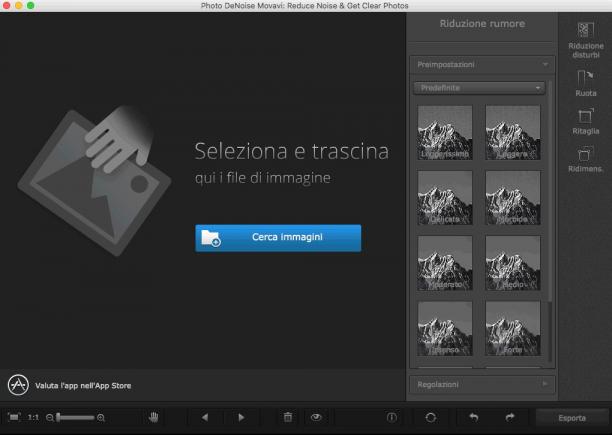612x435 pixels.
Task: Click the drag-and-drop picture illustration
Action: [94, 181]
